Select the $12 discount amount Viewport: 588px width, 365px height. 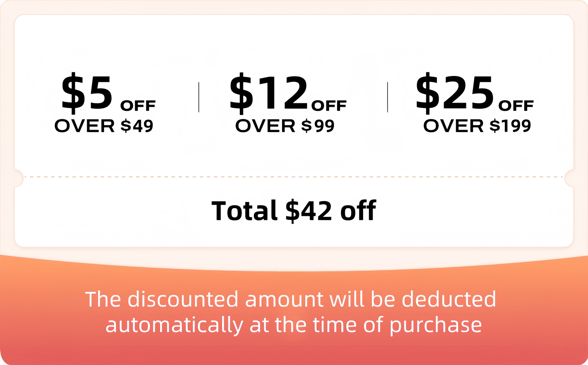coord(268,93)
